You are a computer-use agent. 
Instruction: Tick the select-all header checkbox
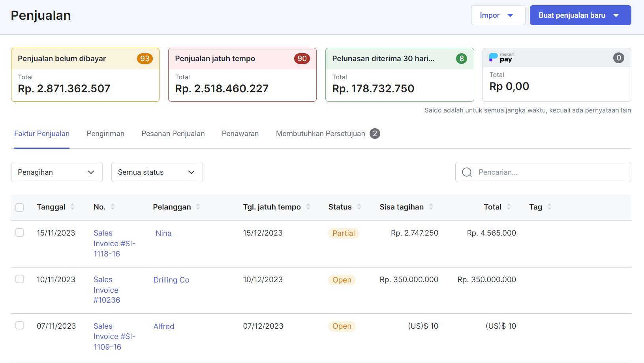click(x=20, y=208)
